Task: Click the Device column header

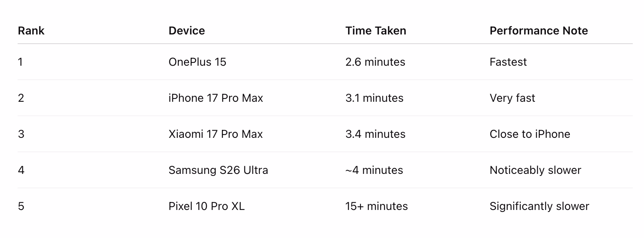Action: 187,31
